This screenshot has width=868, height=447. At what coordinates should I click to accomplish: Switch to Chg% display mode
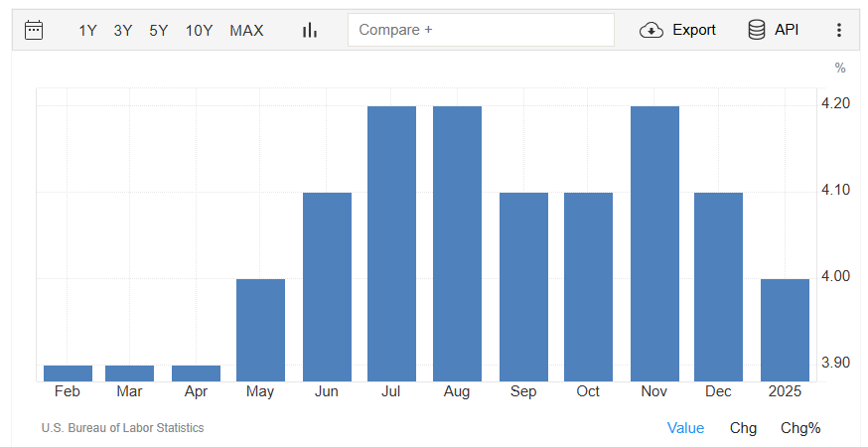pos(800,428)
